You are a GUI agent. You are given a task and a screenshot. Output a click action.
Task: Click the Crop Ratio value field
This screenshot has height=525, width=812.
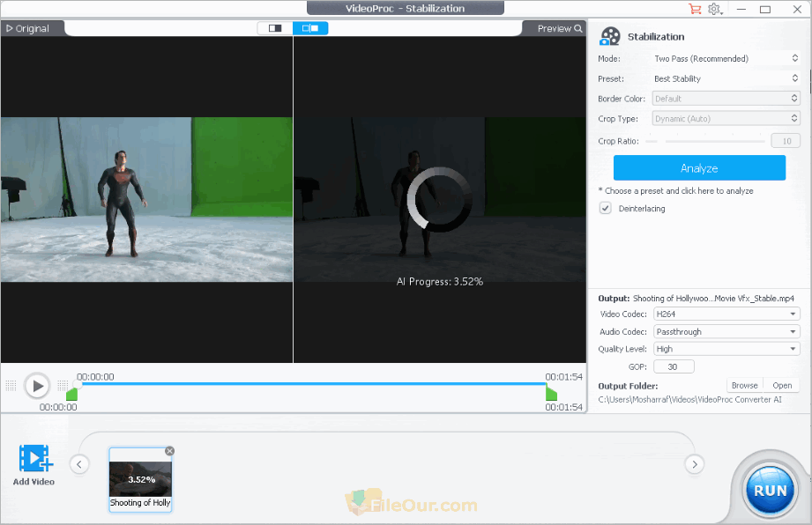[x=786, y=141]
